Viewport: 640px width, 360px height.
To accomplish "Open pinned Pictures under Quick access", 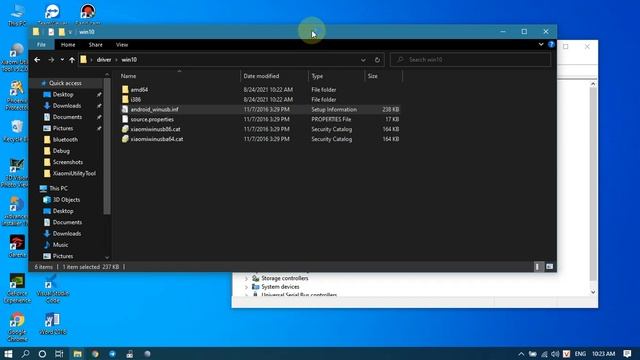I will tap(62, 128).
